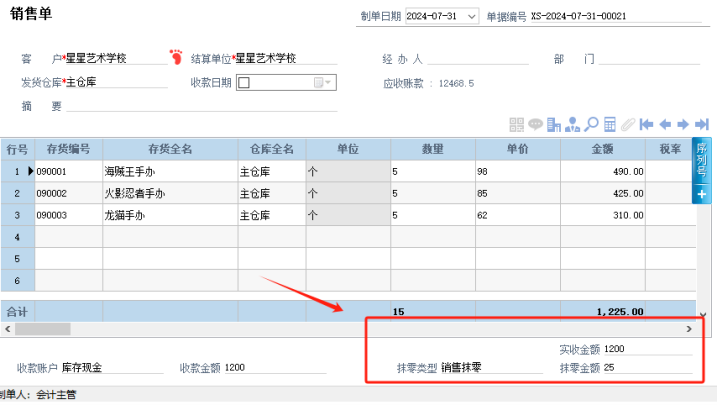Go to previous record arrow
This screenshot has height=405, width=718.
pyautogui.click(x=665, y=125)
